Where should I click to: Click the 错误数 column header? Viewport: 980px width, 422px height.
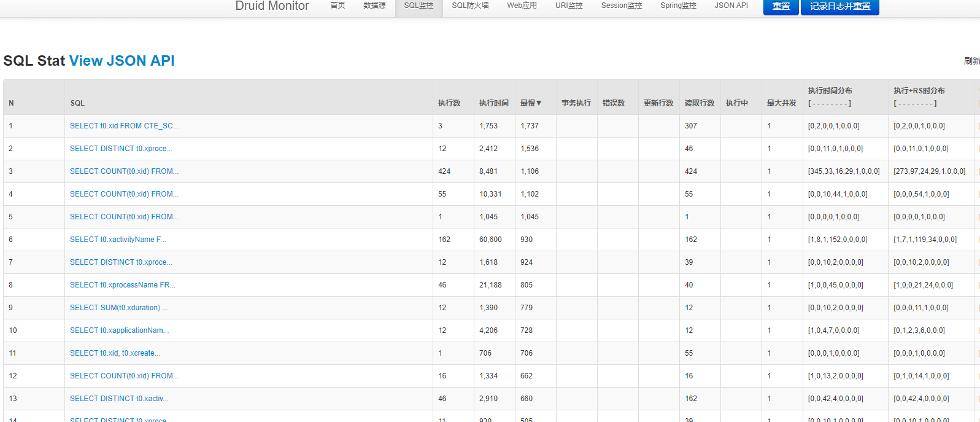point(614,103)
